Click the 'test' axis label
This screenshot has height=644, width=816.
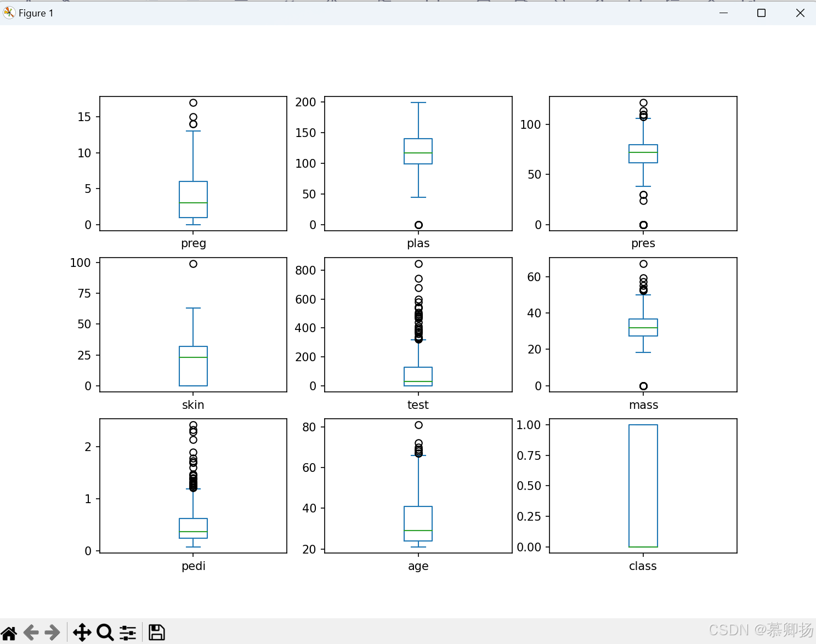(x=418, y=404)
